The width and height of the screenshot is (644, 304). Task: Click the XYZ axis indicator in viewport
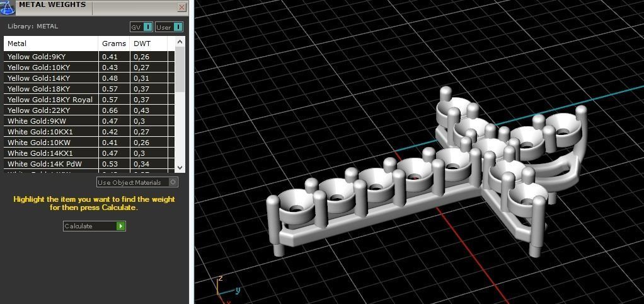227,289
